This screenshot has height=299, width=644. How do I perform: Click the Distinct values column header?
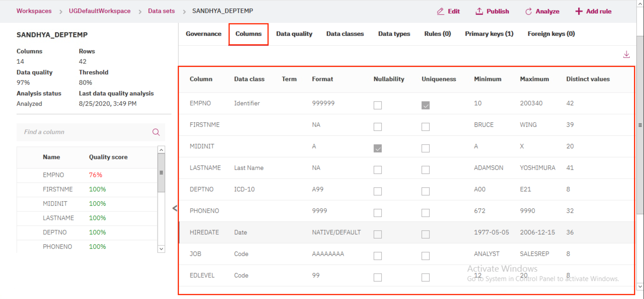coord(588,79)
